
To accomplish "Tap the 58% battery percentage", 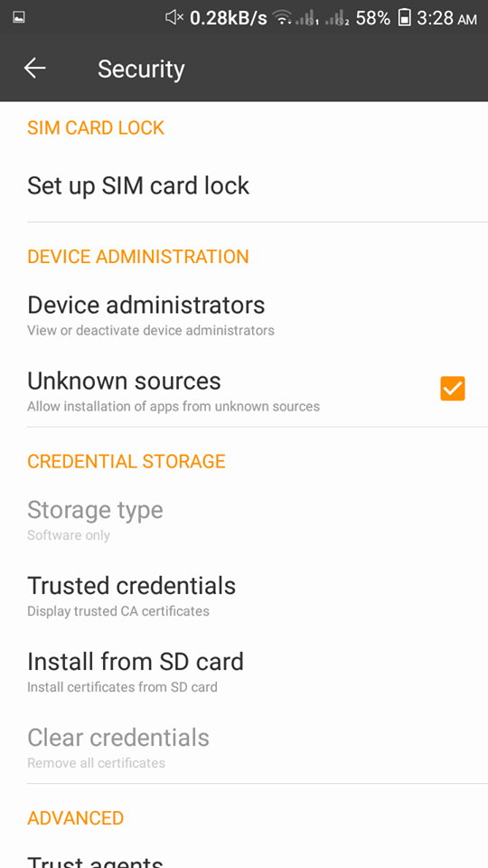I will click(x=373, y=18).
